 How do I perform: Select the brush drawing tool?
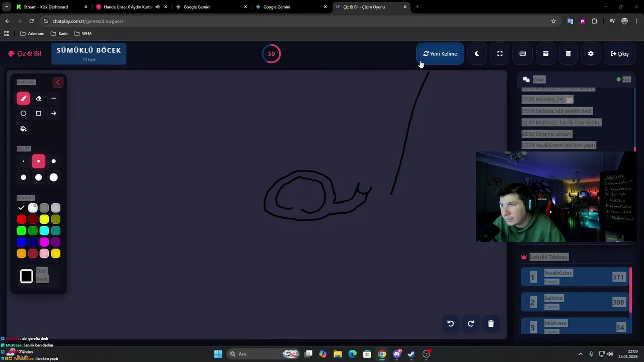point(23,99)
